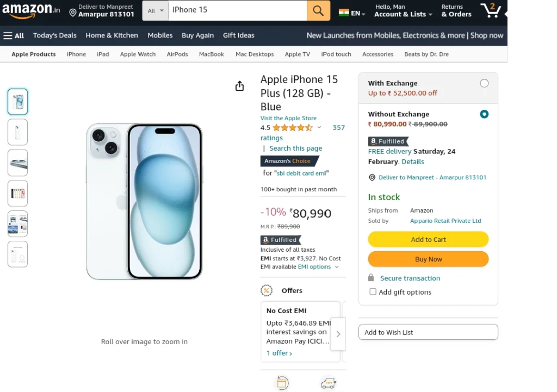
Task: Click the orange search magnifier button
Action: pos(318,10)
